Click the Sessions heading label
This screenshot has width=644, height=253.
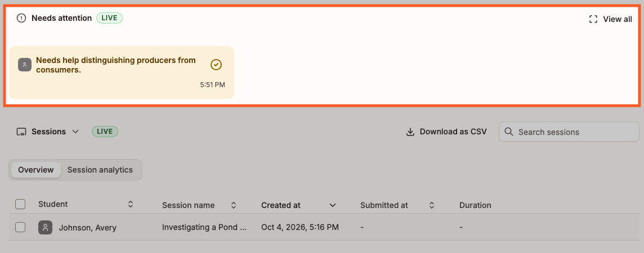click(x=48, y=132)
